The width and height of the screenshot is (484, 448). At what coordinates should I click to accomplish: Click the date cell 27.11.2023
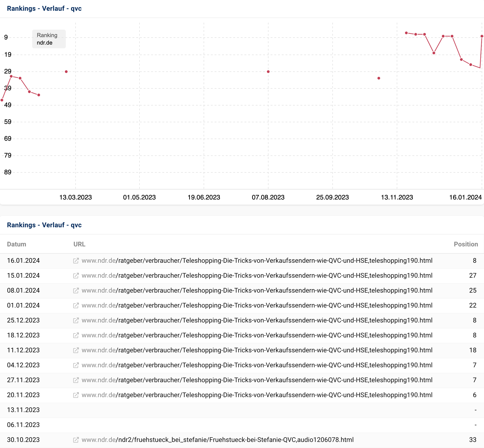click(x=23, y=380)
